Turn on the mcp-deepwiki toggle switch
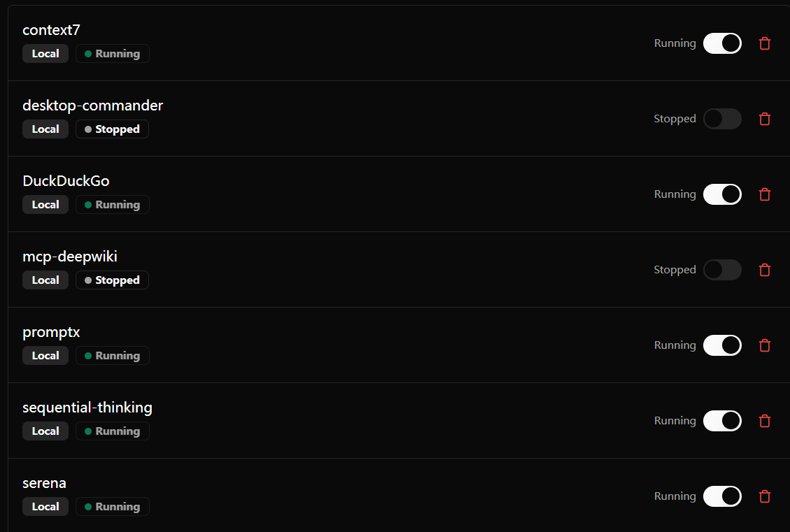790x532 pixels. point(722,270)
